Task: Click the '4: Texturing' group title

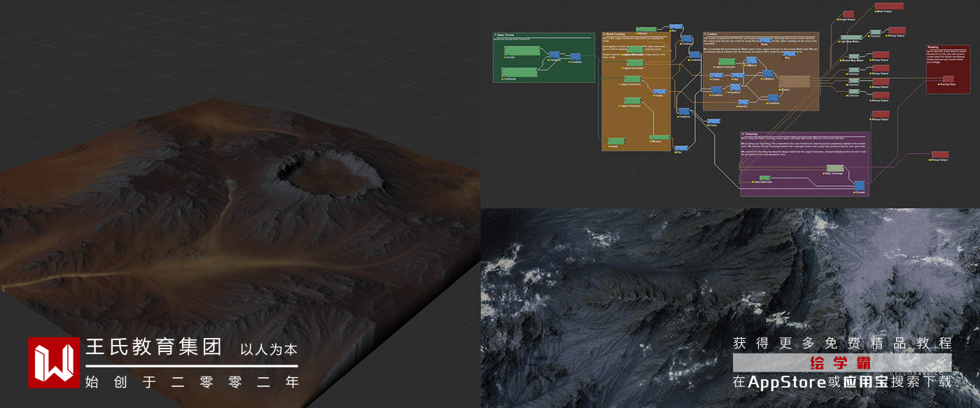Action: pyautogui.click(x=750, y=134)
